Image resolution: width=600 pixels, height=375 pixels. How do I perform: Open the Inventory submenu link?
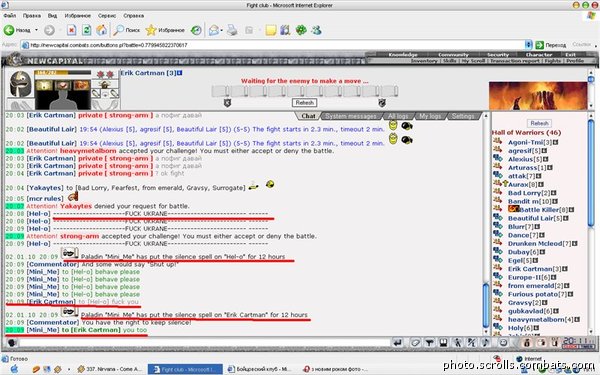[x=424, y=61]
